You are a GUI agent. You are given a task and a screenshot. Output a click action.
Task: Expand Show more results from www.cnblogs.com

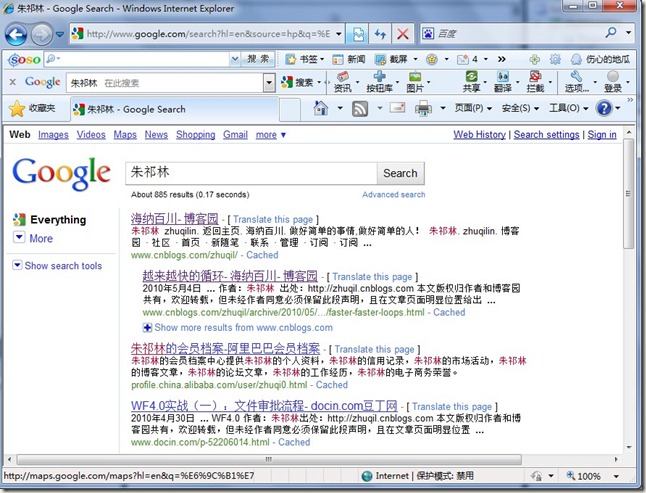tap(238, 328)
